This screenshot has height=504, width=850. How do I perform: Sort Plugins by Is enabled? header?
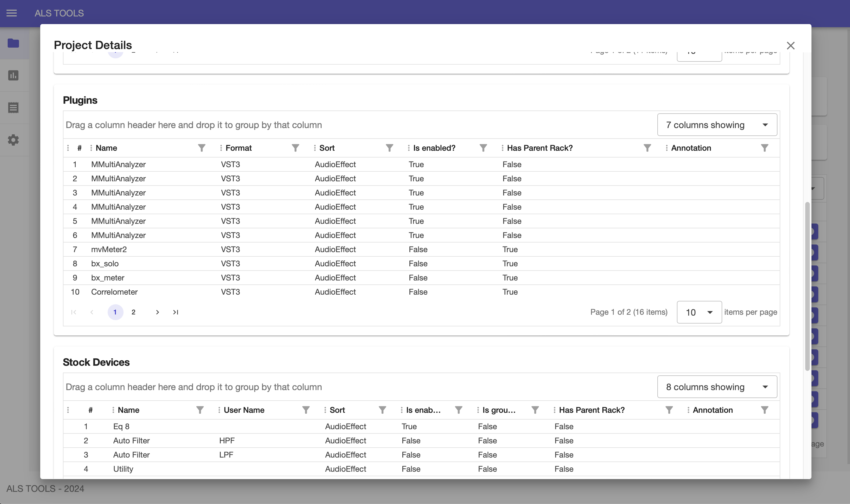[434, 148]
